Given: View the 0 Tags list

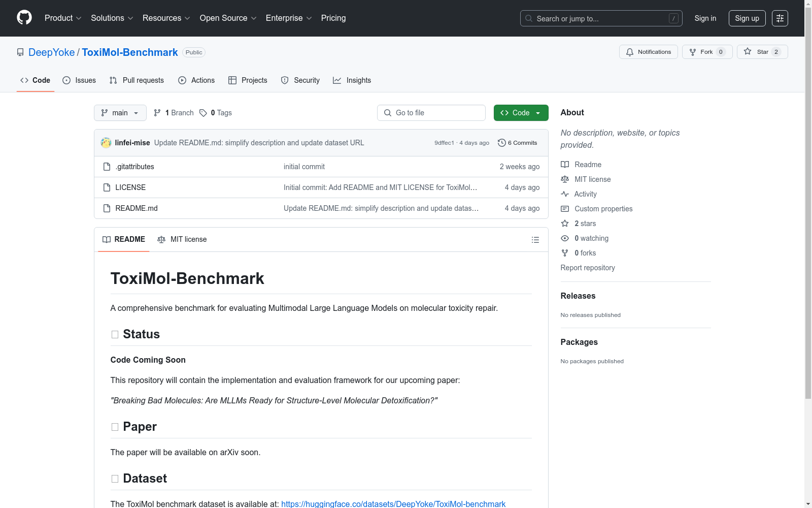Looking at the screenshot, I should coord(216,113).
